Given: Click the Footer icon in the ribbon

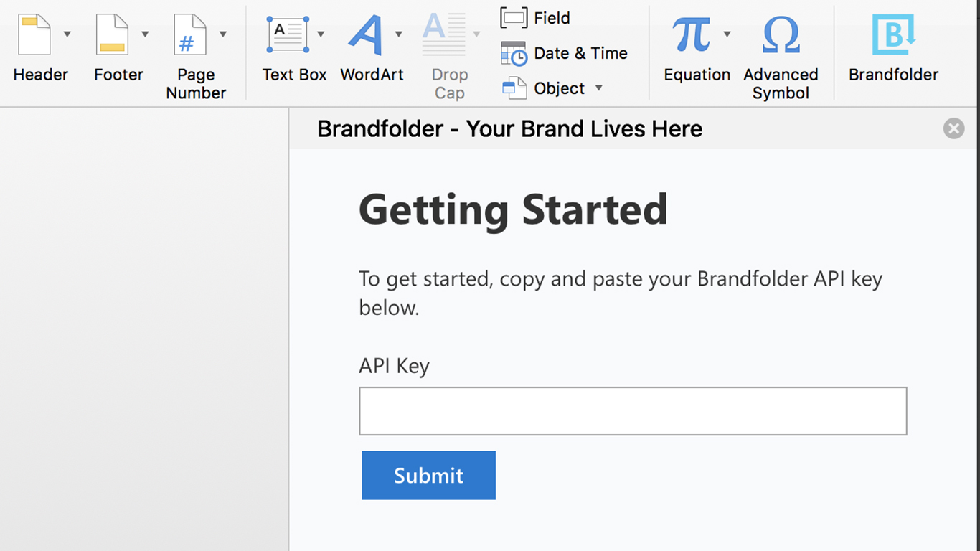Looking at the screenshot, I should (112, 34).
